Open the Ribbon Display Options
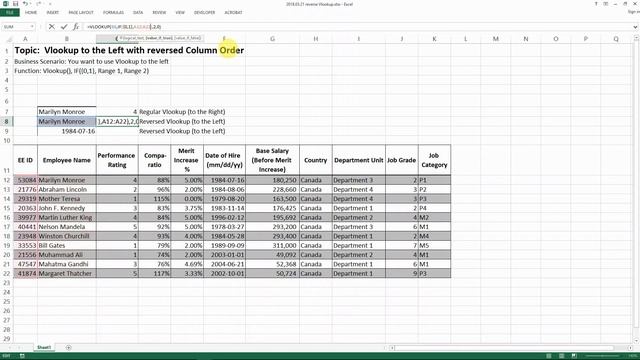 pyautogui.click(x=606, y=4)
